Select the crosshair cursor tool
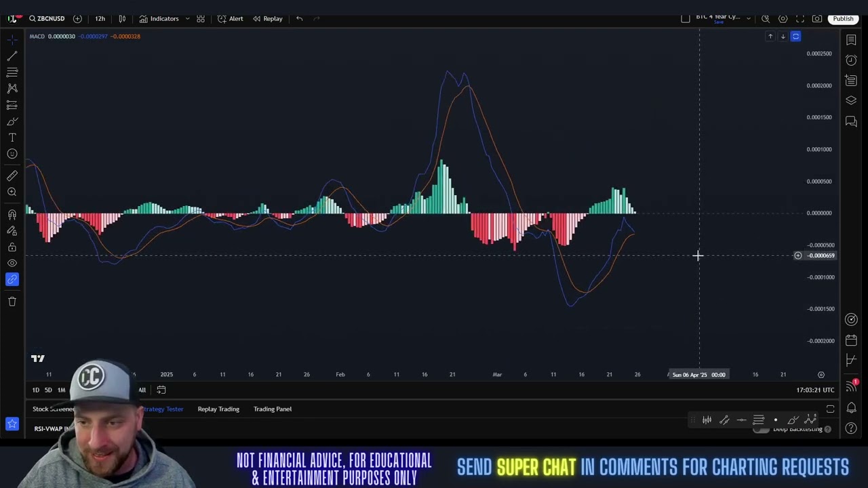Screen dimensions: 868x488 click(12, 39)
